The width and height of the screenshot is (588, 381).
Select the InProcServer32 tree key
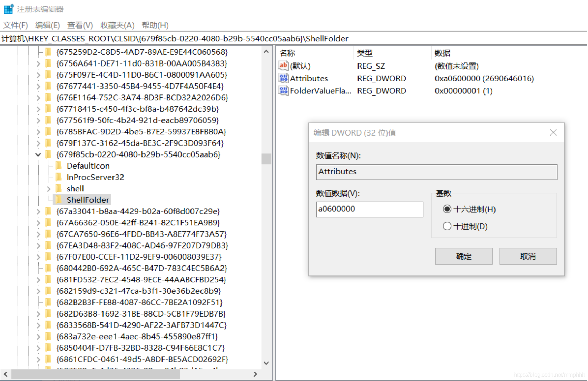pyautogui.click(x=95, y=177)
